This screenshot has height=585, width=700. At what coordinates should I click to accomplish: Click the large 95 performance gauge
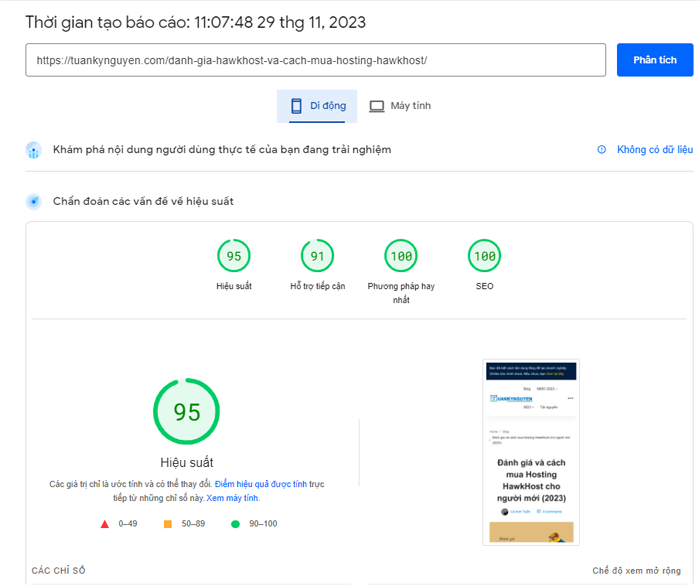tap(187, 411)
